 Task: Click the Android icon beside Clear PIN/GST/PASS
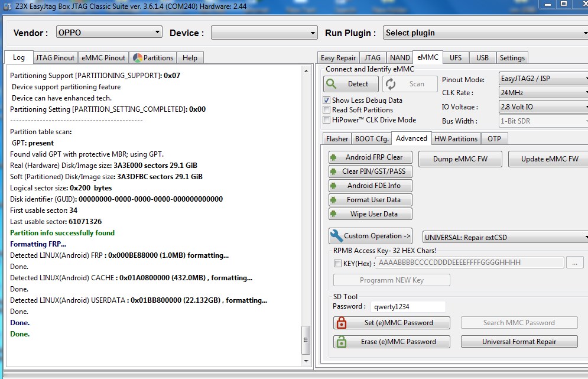pos(333,171)
